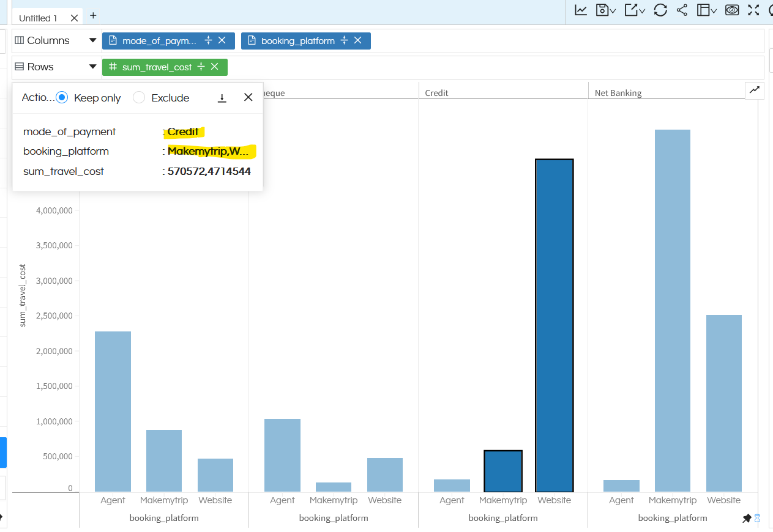This screenshot has height=532, width=773.
Task: Open the export options dropdown
Action: click(x=635, y=10)
